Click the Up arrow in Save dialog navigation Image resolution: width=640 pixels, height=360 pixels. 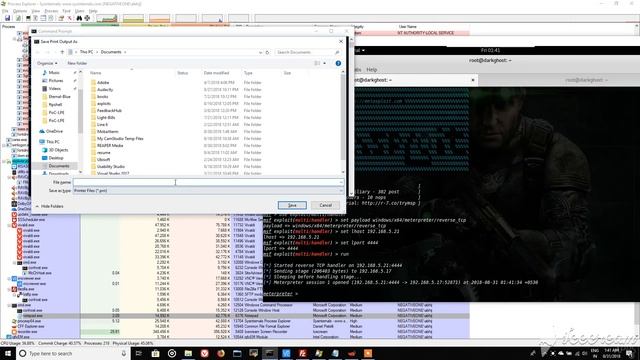pos(62,52)
